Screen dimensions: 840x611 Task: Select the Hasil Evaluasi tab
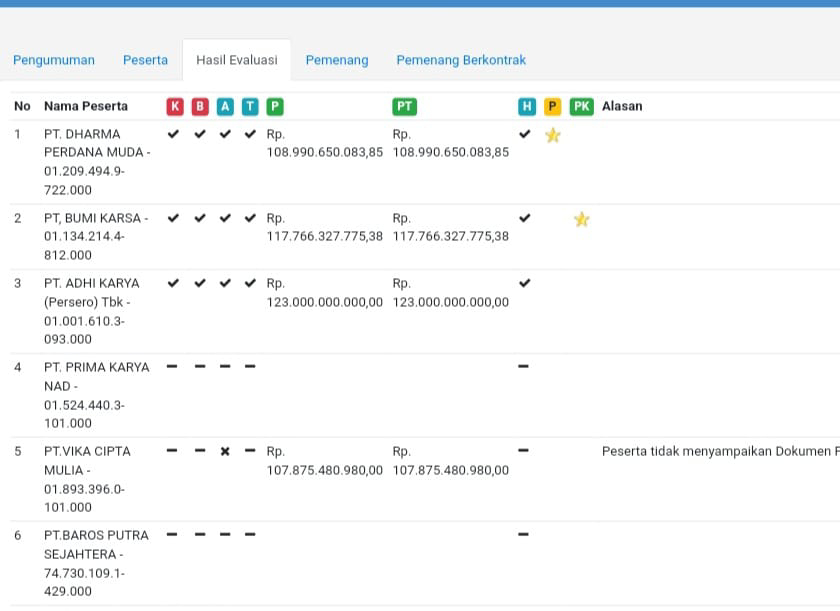[x=237, y=60]
